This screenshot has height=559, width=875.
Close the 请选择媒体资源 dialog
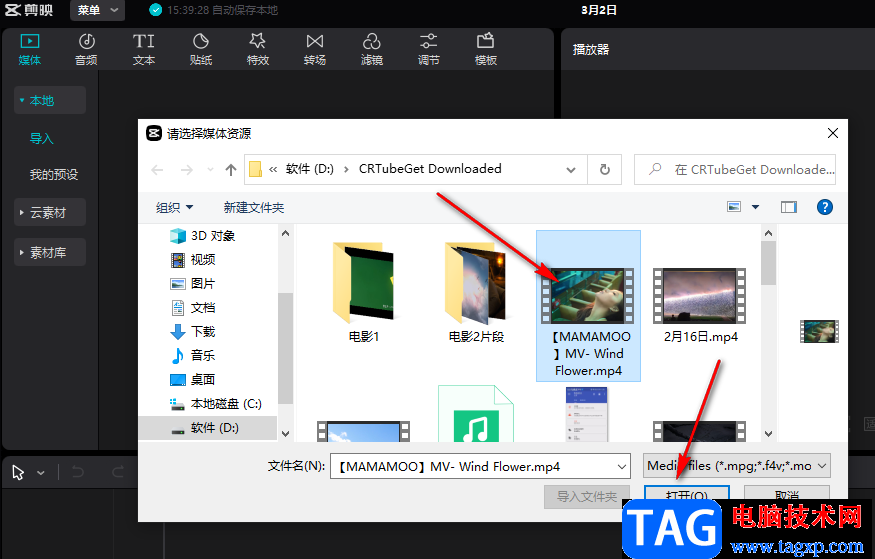point(833,133)
